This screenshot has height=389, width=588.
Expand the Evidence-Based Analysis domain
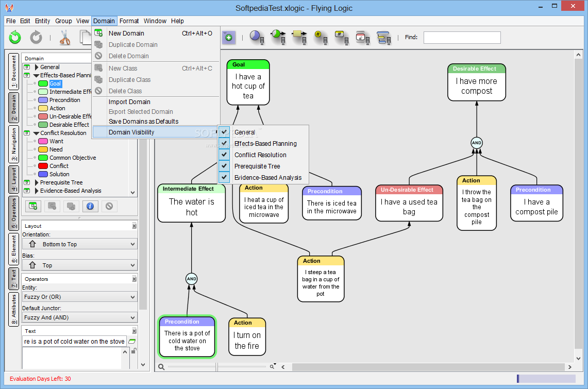(37, 191)
